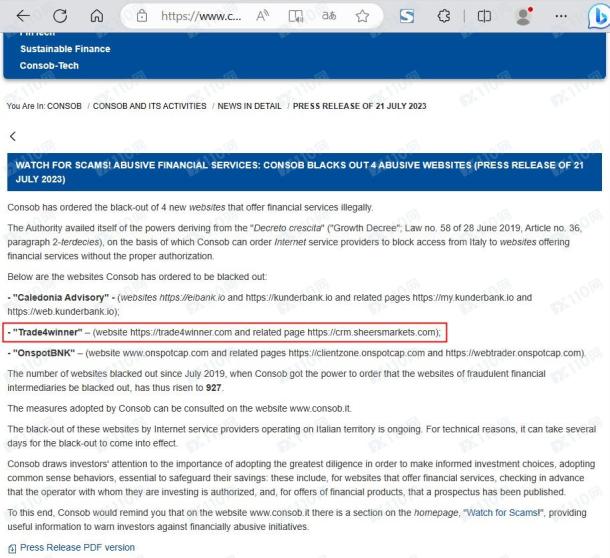This screenshot has width=610, height=558.
Task: Click the https://crm.sheersmarkets.com address
Action: pos(372,332)
